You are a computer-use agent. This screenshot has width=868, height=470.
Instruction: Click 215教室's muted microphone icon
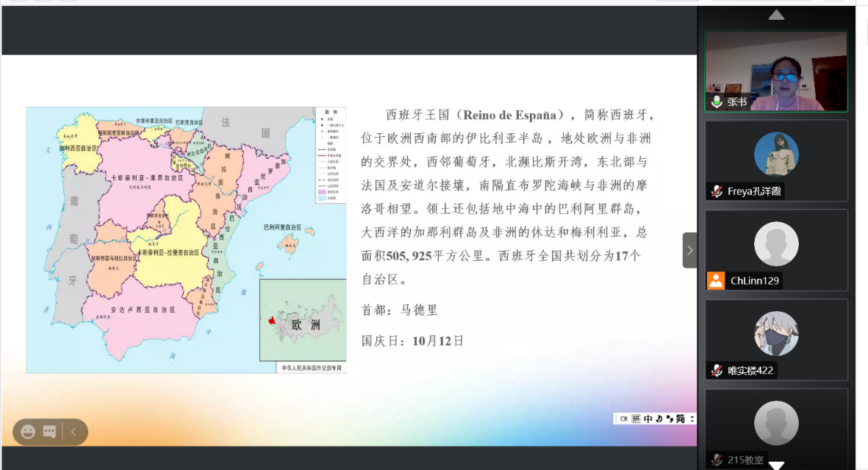coord(716,460)
